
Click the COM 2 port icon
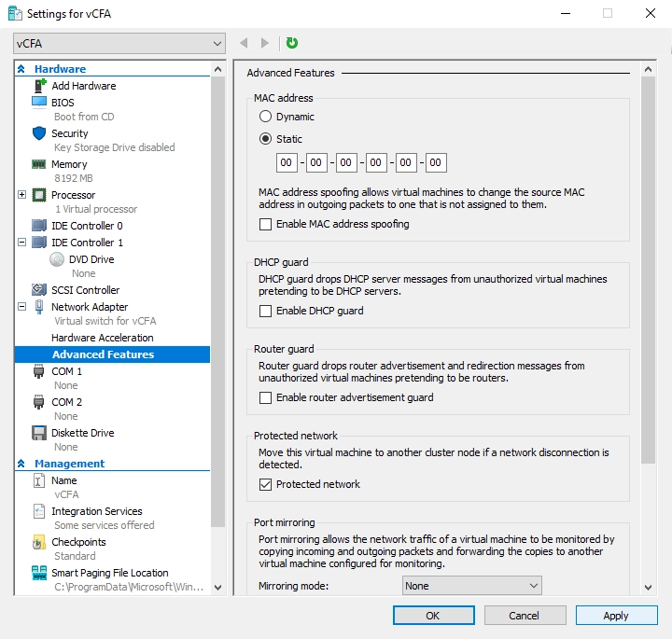(39, 402)
